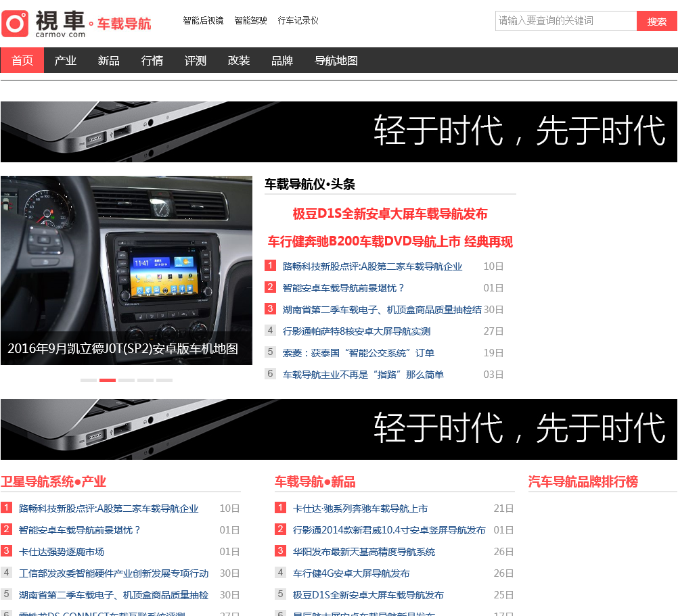The width and height of the screenshot is (678, 616).
Task: Open 湖南省第二季车载电子 headline with 抽检结
Action: tap(382, 310)
